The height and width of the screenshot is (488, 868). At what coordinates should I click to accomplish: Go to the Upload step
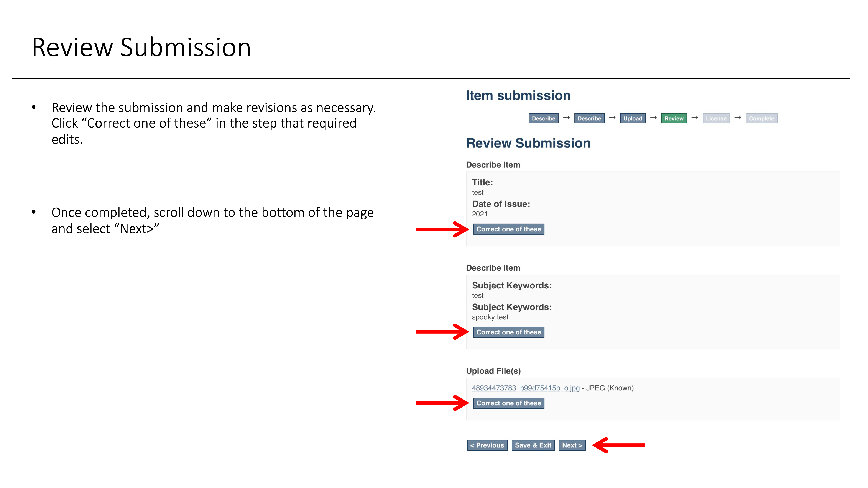(633, 119)
